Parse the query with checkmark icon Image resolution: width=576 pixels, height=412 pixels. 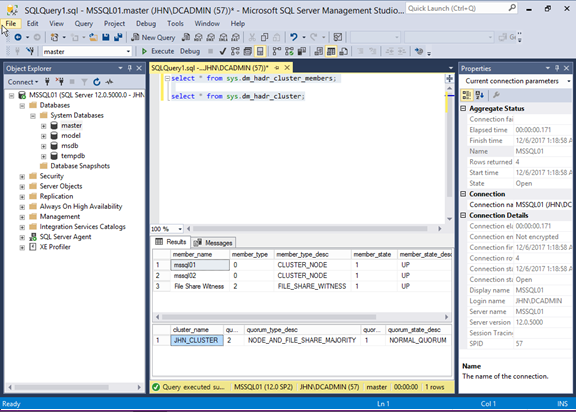pyautogui.click(x=223, y=51)
